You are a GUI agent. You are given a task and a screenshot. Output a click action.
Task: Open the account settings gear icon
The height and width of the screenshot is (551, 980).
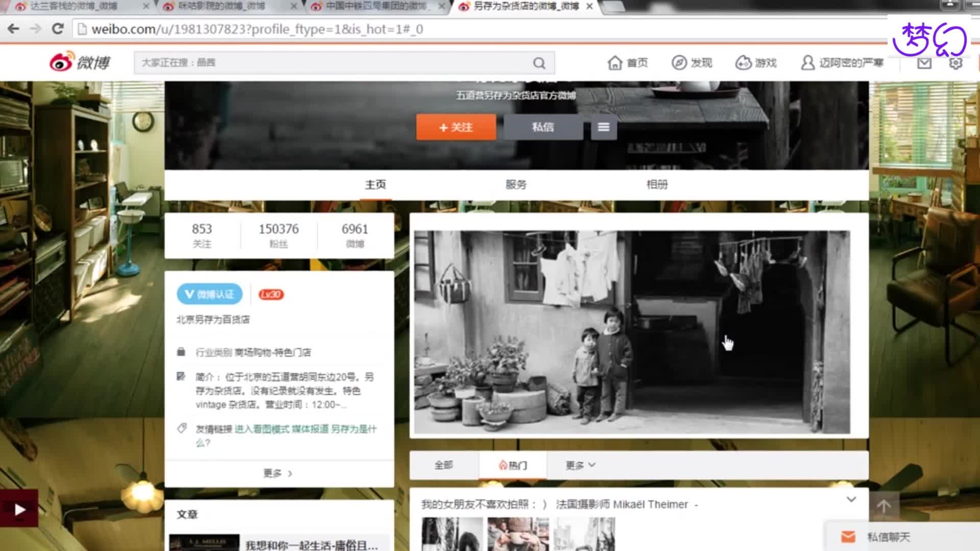[955, 63]
